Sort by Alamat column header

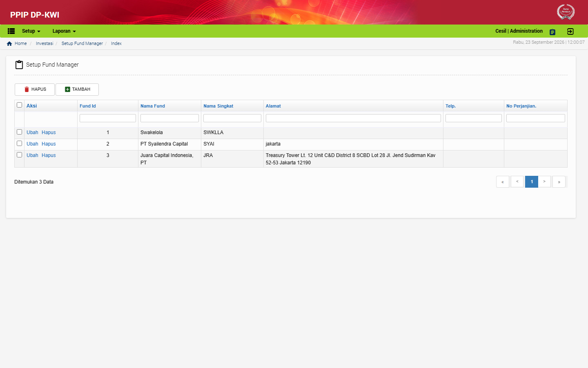(273, 106)
